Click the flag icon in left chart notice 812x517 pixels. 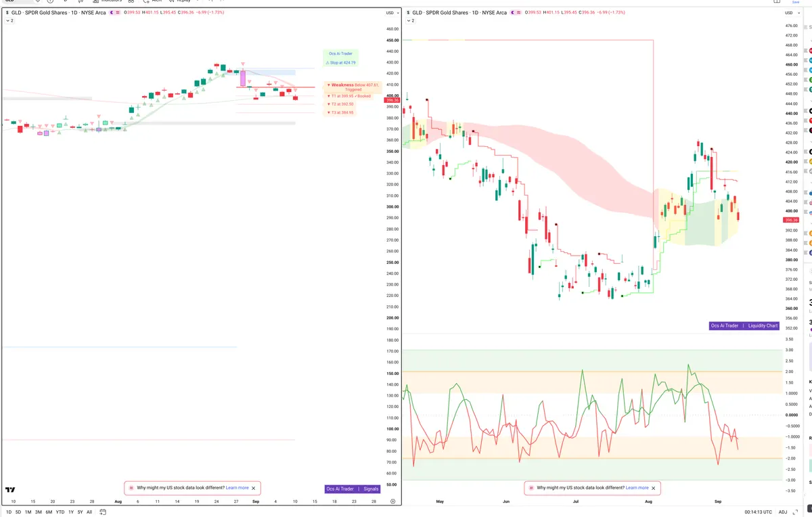(x=131, y=488)
